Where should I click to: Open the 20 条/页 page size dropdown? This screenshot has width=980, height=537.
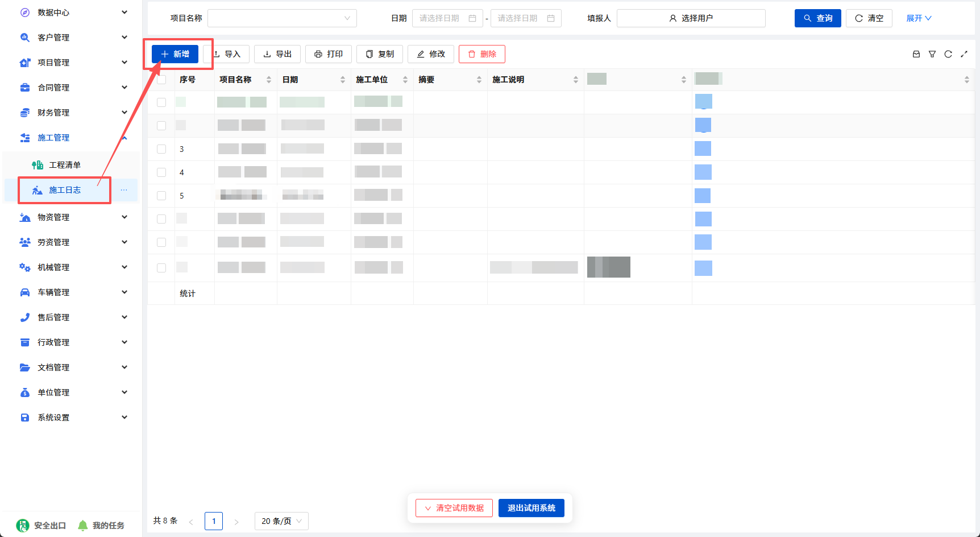pyautogui.click(x=281, y=521)
